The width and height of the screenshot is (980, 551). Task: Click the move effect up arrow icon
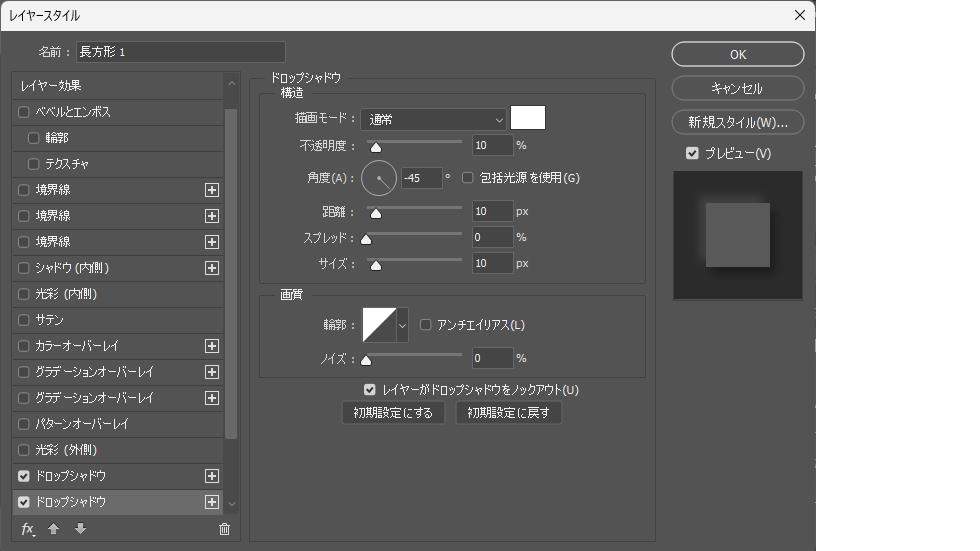(54, 529)
